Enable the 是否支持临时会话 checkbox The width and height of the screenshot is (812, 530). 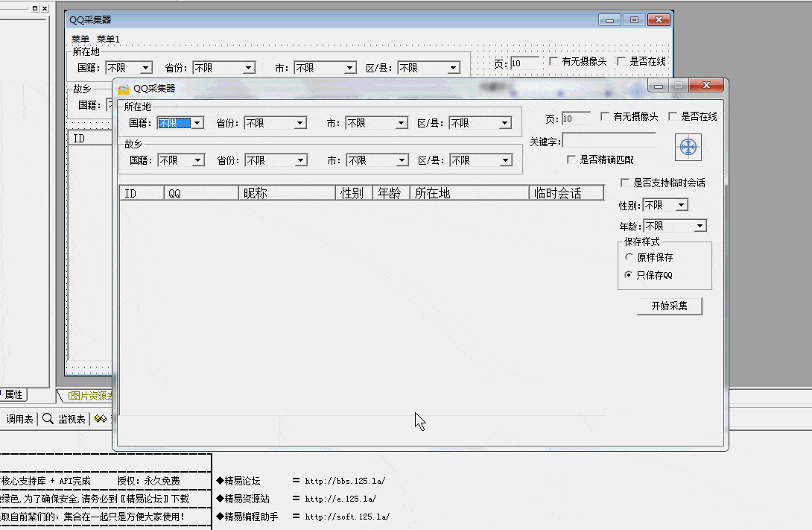tap(625, 183)
